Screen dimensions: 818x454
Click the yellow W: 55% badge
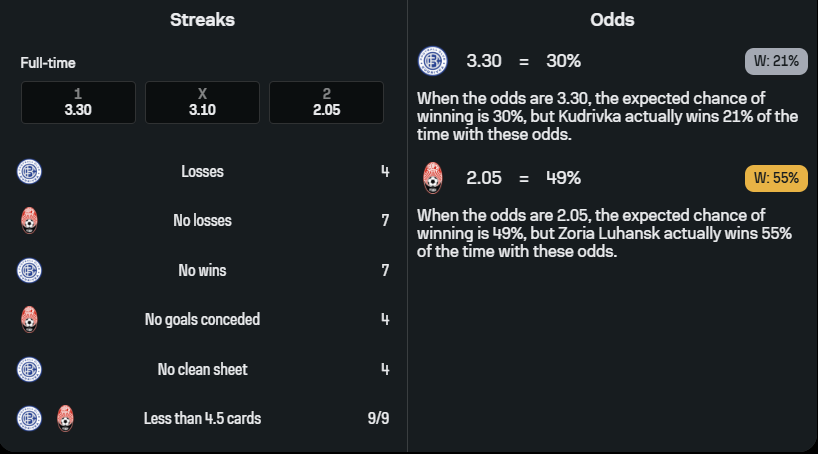point(776,178)
